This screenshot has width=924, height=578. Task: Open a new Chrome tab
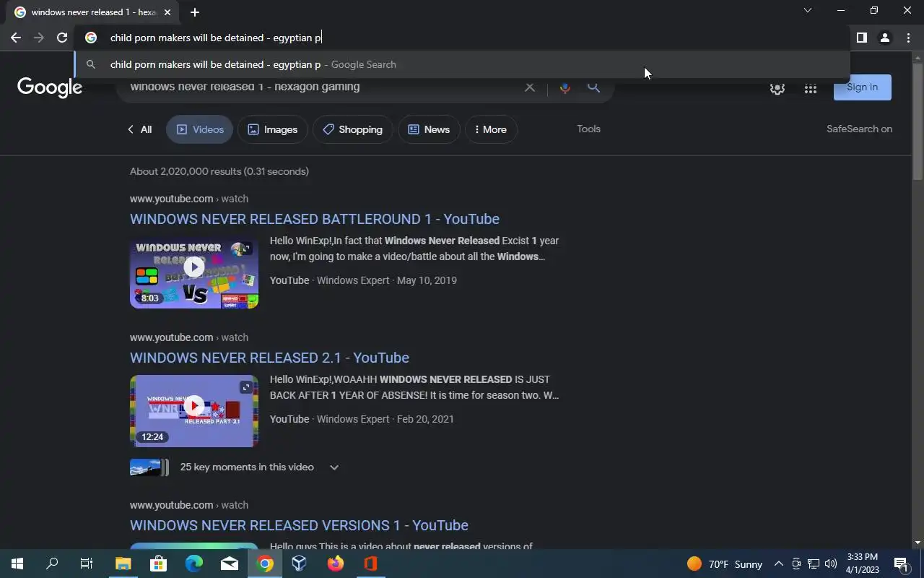(x=195, y=12)
